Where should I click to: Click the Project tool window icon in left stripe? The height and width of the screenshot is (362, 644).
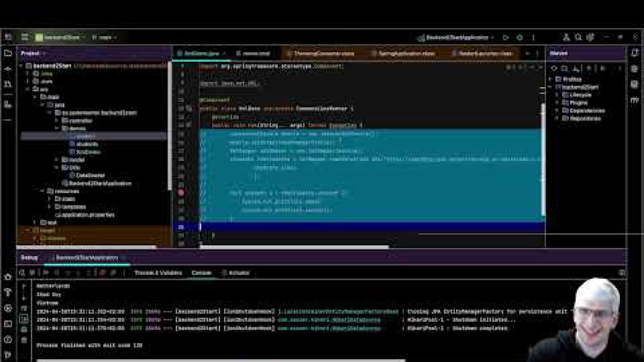pyautogui.click(x=9, y=52)
